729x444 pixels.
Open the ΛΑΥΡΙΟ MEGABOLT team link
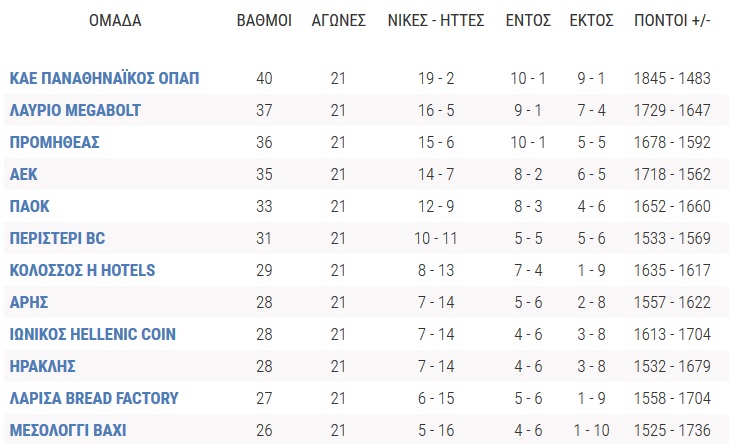coord(75,110)
